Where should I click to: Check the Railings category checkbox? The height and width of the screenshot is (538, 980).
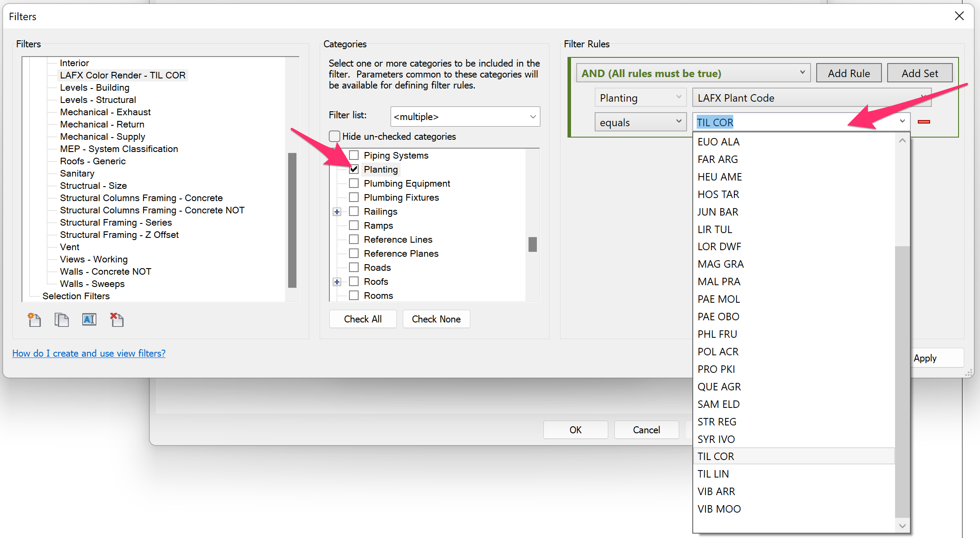click(354, 211)
